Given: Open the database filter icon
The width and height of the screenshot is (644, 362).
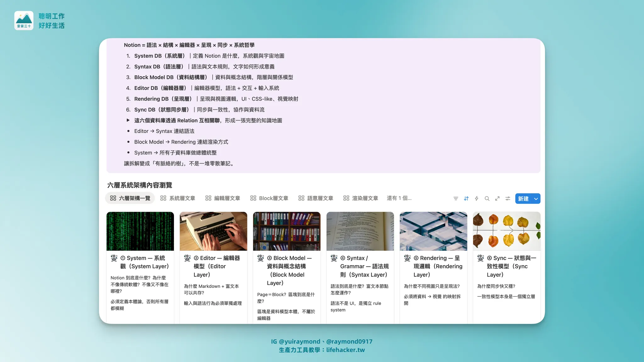Looking at the screenshot, I should [456, 199].
